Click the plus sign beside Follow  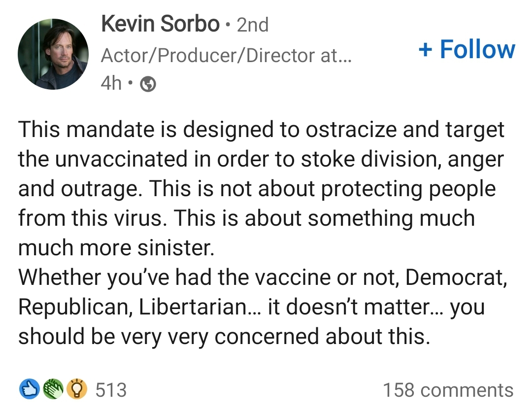(x=426, y=50)
